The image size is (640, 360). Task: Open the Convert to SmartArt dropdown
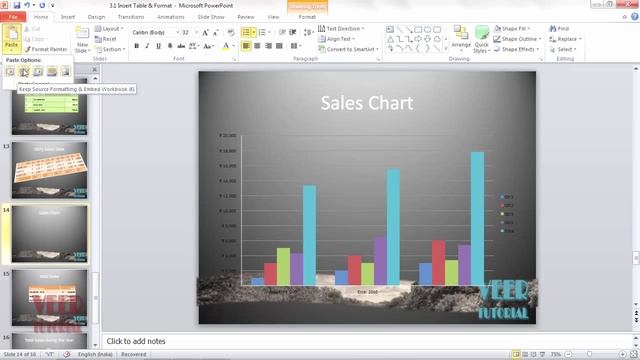coord(349,49)
